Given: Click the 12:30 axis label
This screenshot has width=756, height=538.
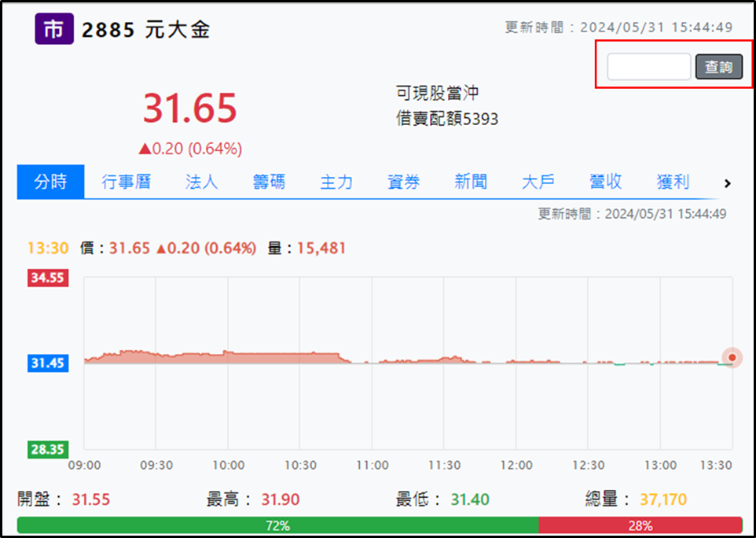Looking at the screenshot, I should click(588, 466).
